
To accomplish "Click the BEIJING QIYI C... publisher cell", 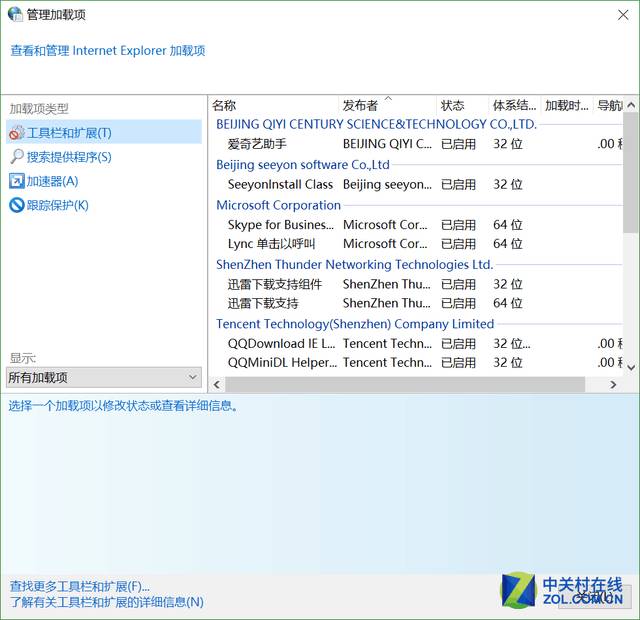I will point(387,144).
